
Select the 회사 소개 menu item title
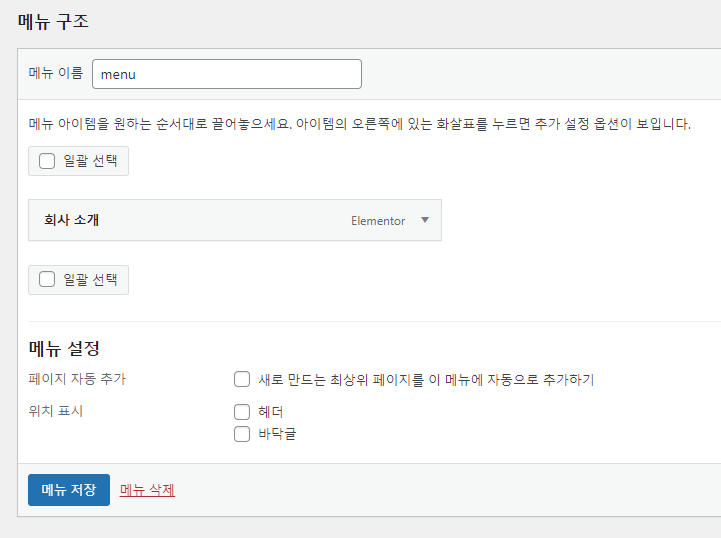point(72,220)
